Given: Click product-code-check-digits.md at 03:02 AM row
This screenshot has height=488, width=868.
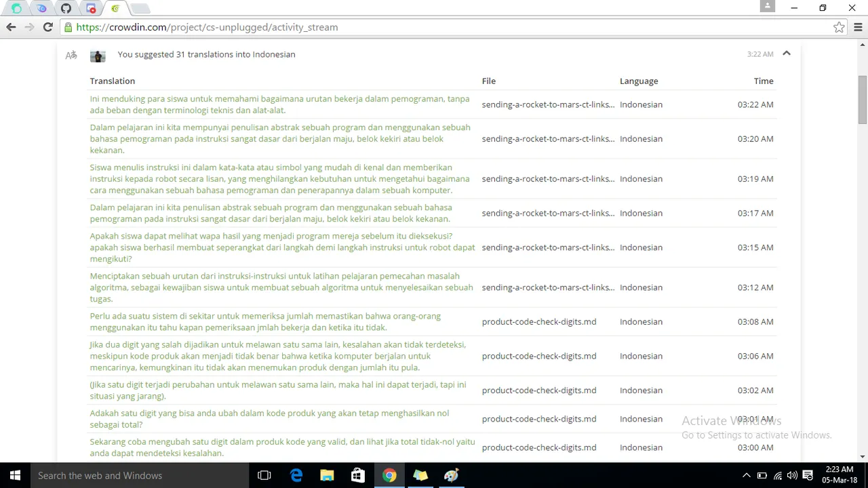Looking at the screenshot, I should point(539,390).
